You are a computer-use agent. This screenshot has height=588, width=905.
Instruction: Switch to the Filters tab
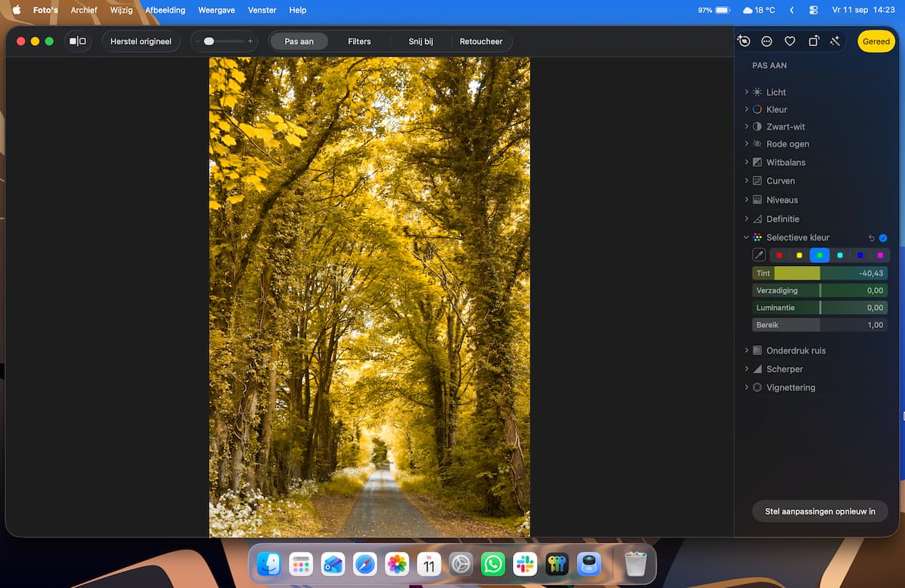359,41
